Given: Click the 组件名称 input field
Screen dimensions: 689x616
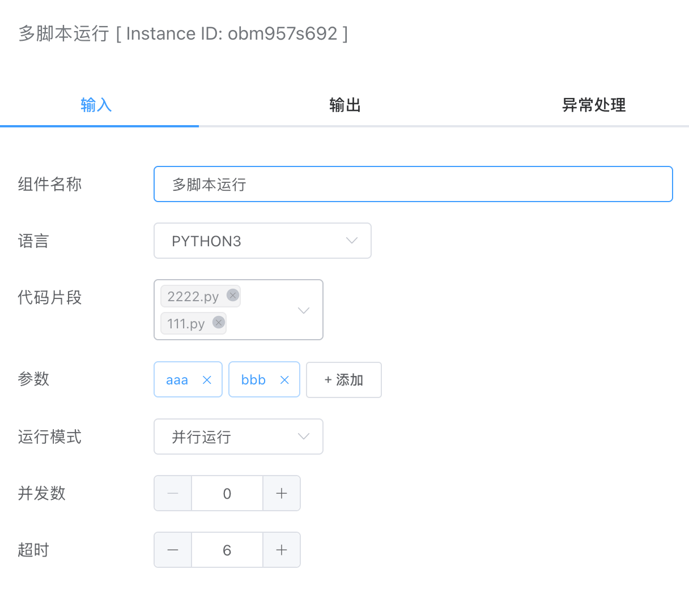Looking at the screenshot, I should pos(412,183).
